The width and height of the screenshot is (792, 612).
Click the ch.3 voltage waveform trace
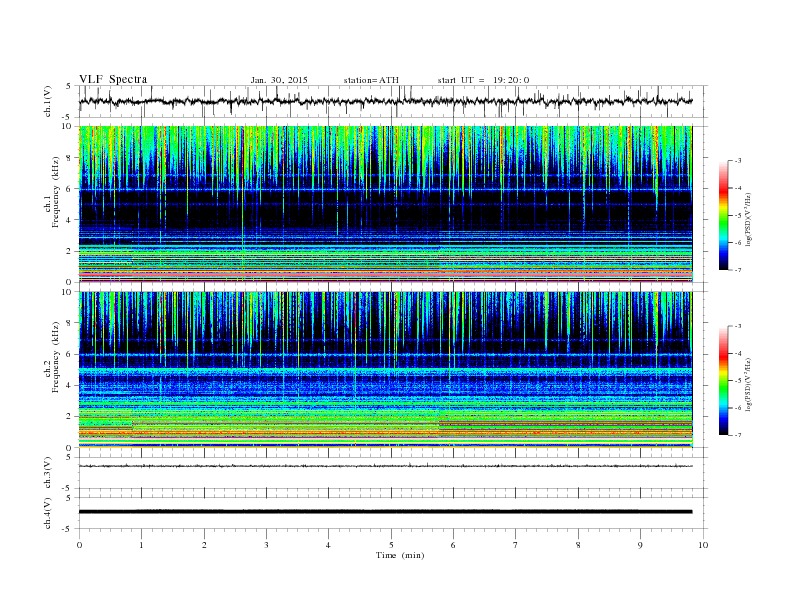385,466
